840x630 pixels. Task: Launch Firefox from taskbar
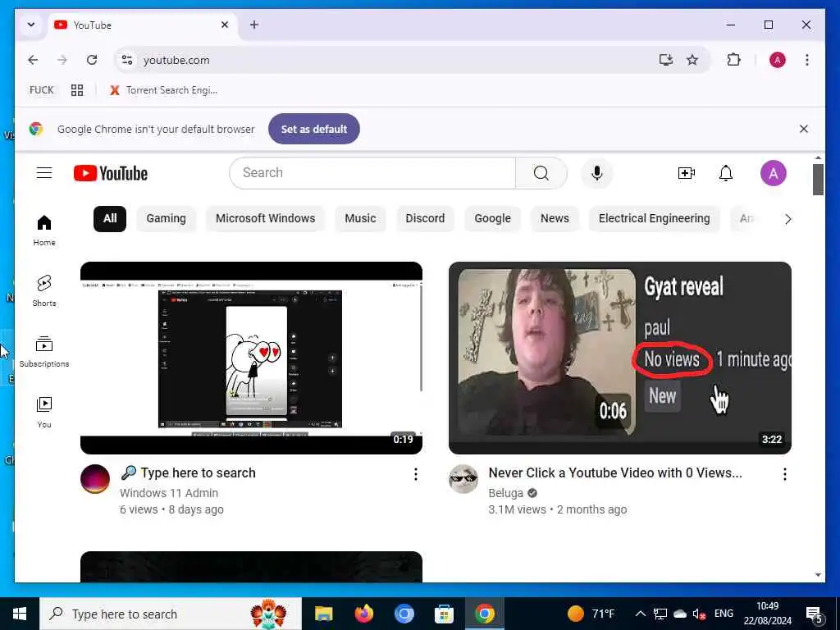tap(364, 614)
